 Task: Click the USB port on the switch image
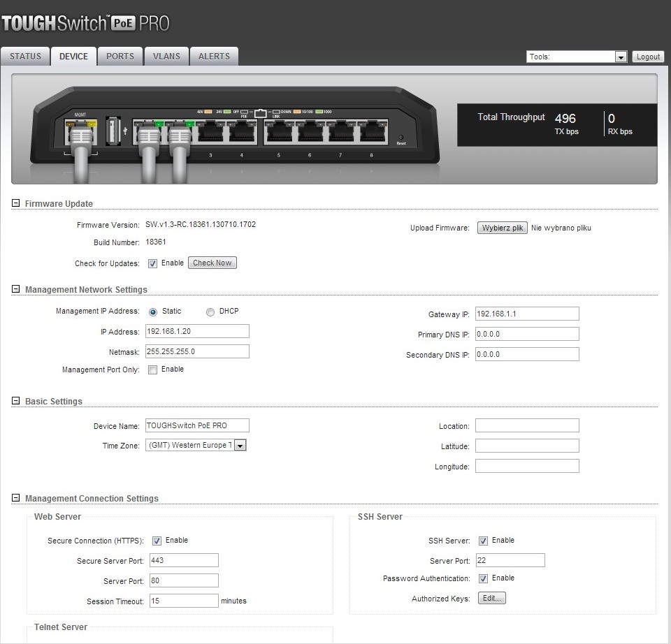pyautogui.click(x=113, y=131)
